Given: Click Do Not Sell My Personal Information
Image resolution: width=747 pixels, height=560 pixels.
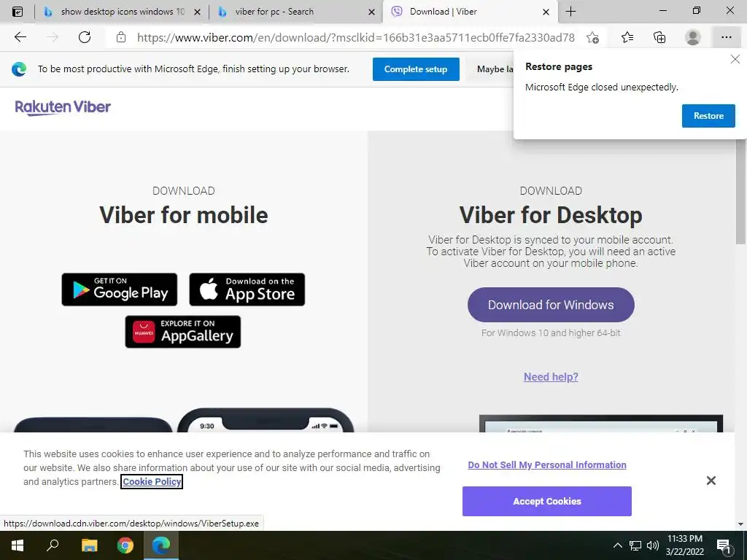Looking at the screenshot, I should pyautogui.click(x=547, y=464).
